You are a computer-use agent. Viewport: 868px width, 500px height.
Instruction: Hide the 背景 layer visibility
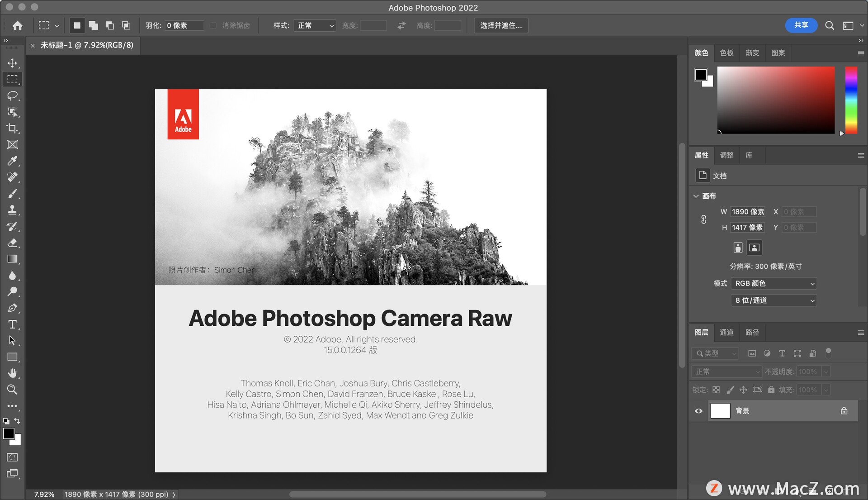point(698,411)
